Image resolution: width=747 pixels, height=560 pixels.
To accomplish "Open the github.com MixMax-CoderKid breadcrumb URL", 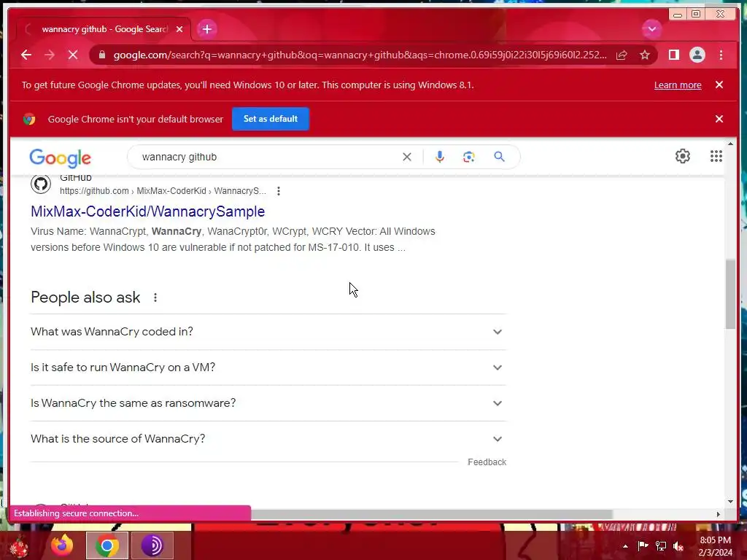I will [163, 191].
